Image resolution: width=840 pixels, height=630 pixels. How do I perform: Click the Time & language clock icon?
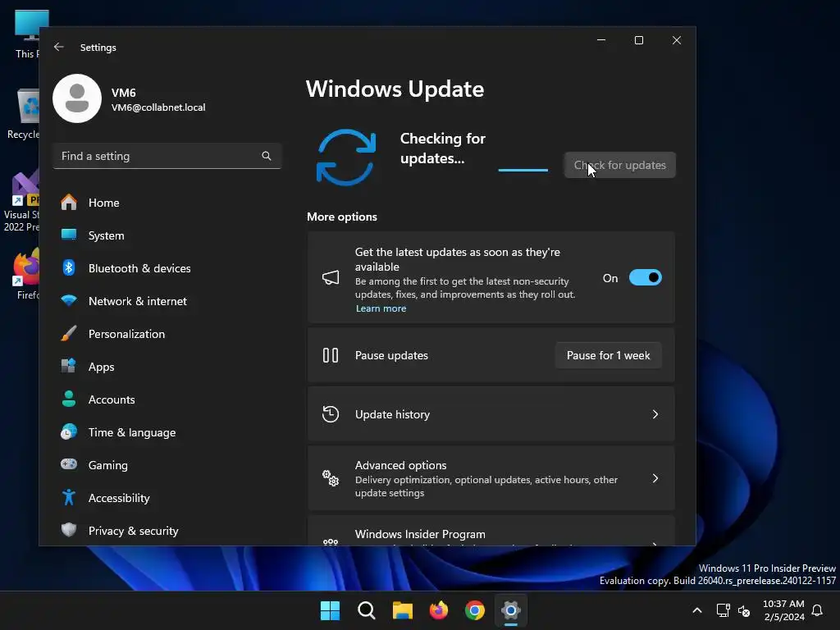click(69, 431)
